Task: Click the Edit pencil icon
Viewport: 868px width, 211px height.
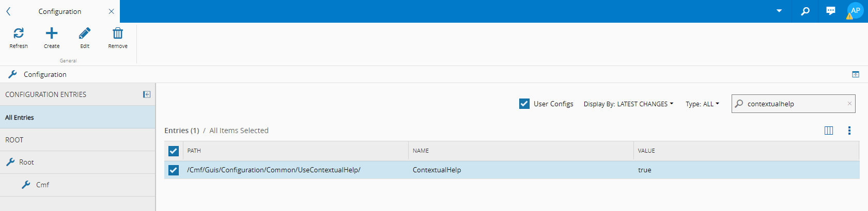Action: [x=85, y=34]
